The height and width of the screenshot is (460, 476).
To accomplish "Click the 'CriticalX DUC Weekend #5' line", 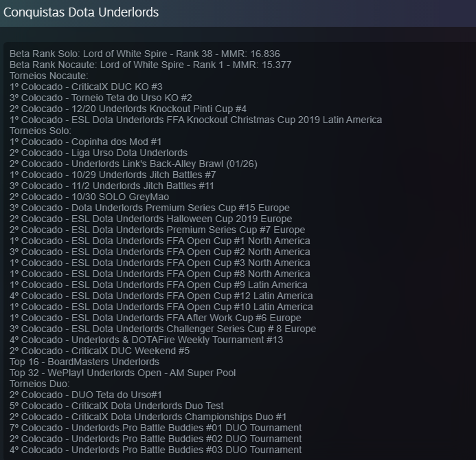I will [x=100, y=351].
